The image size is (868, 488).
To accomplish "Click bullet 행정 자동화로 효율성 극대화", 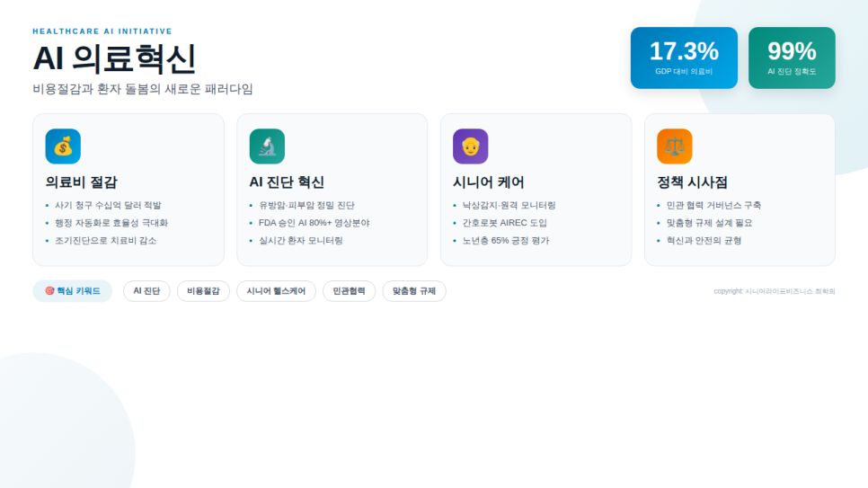I will click(111, 223).
